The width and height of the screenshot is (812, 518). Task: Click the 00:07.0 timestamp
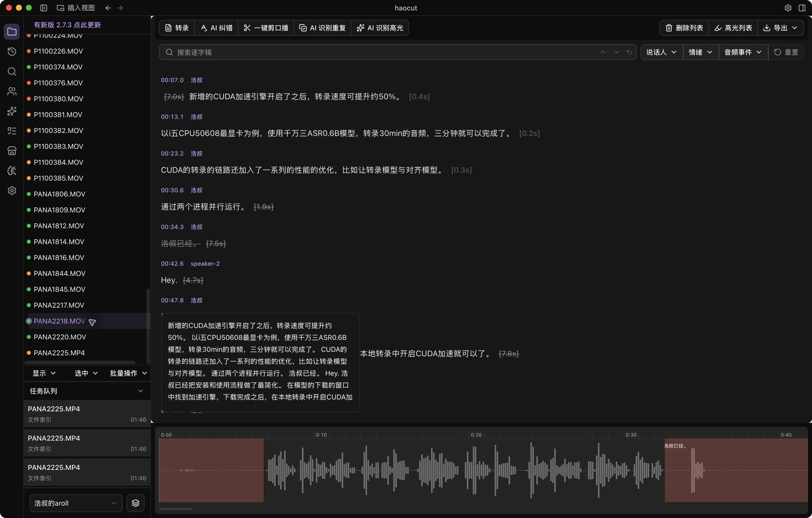point(172,80)
